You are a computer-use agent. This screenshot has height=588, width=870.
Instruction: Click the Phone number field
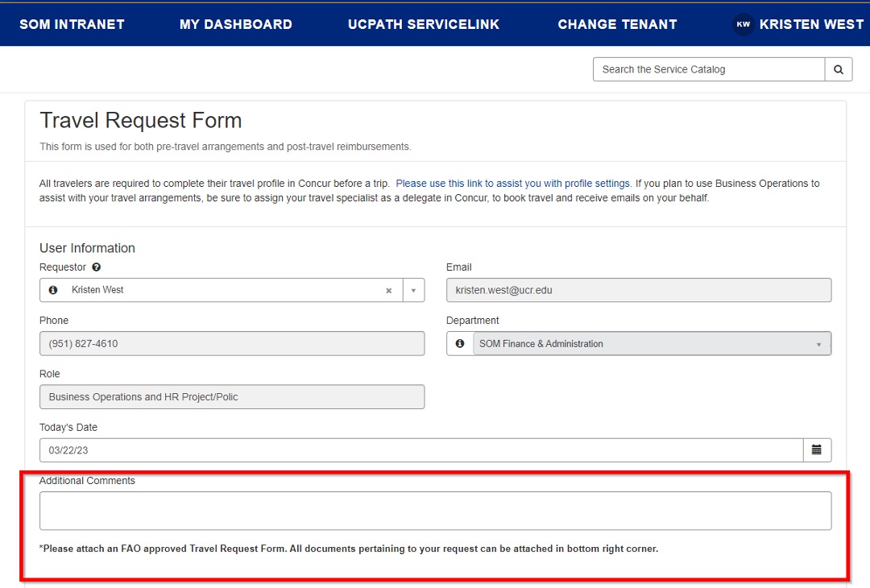[x=232, y=344]
